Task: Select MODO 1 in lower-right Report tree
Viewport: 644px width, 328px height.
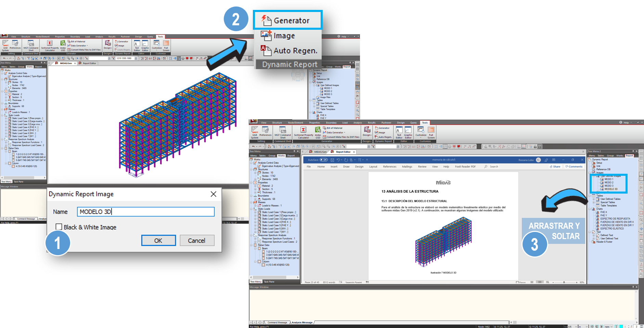Action: [x=609, y=179]
